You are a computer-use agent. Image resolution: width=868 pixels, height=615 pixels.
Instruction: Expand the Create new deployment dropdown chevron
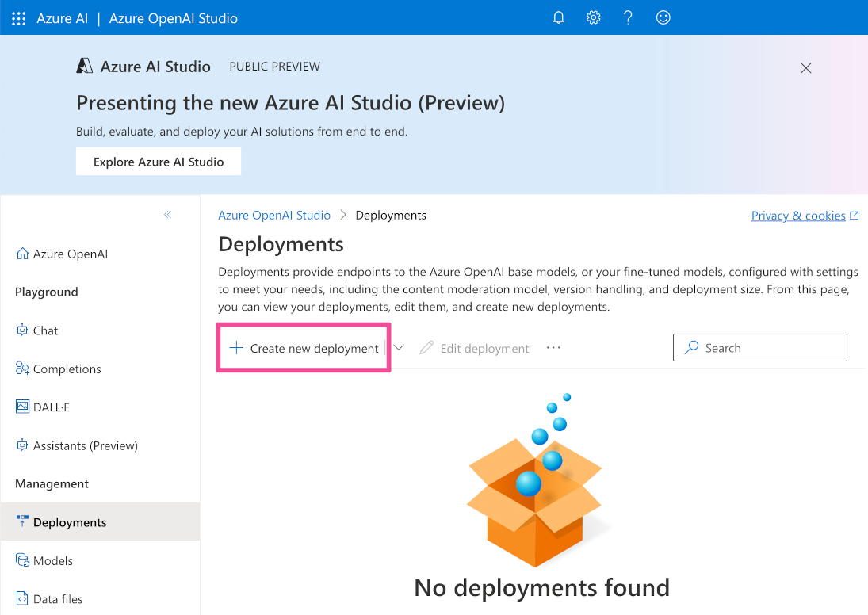[x=399, y=347]
